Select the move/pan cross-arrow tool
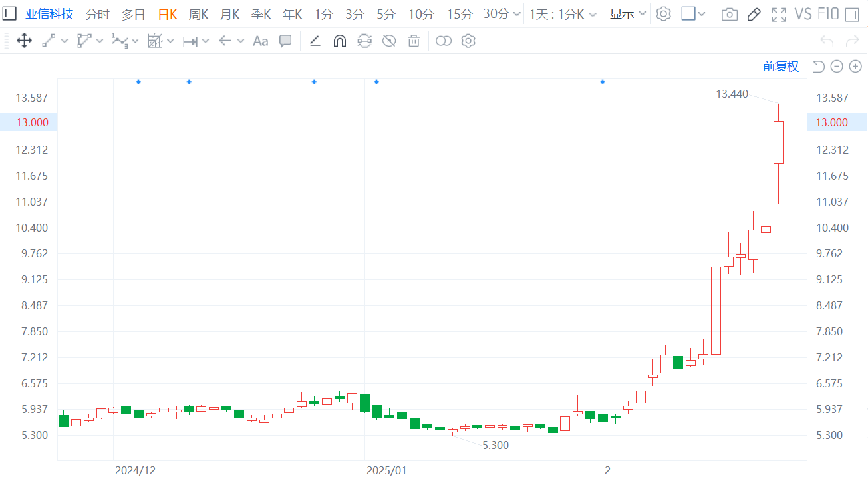 point(24,41)
